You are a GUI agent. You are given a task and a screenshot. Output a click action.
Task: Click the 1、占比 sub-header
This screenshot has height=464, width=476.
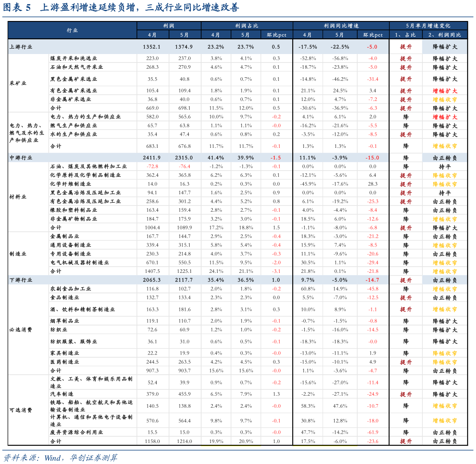(x=406, y=35)
